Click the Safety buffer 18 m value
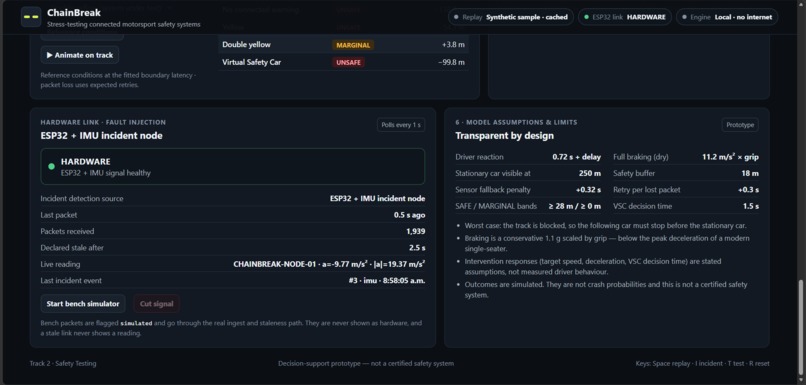 [x=750, y=173]
